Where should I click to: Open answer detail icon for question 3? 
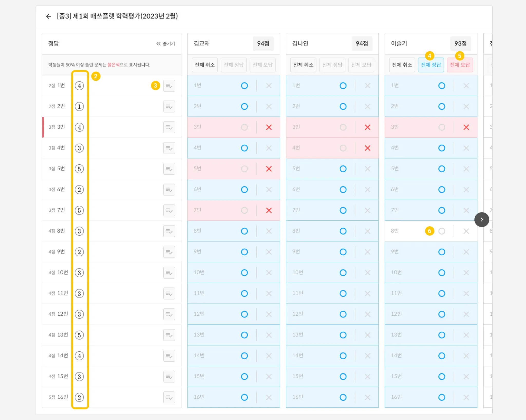[x=169, y=127]
